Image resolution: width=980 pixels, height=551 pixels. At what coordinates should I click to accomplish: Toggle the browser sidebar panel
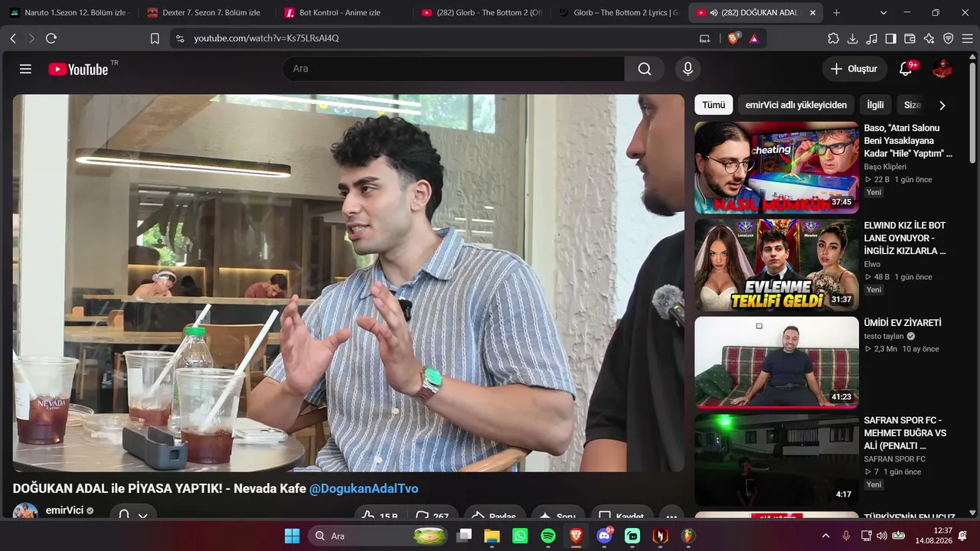pyautogui.click(x=891, y=38)
